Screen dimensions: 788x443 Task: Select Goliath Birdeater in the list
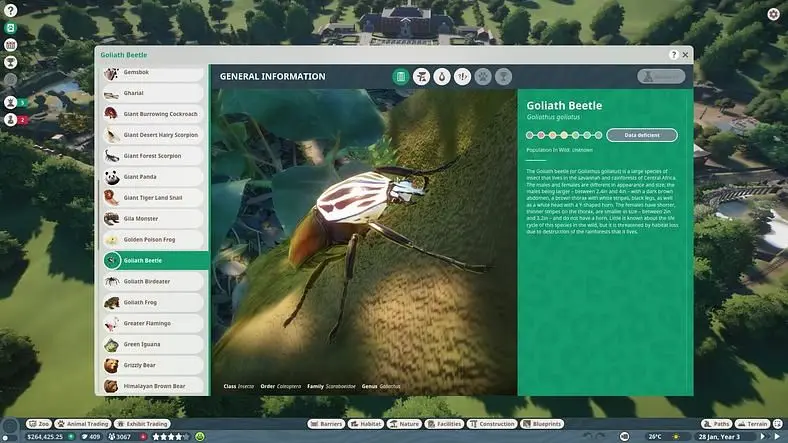click(153, 282)
